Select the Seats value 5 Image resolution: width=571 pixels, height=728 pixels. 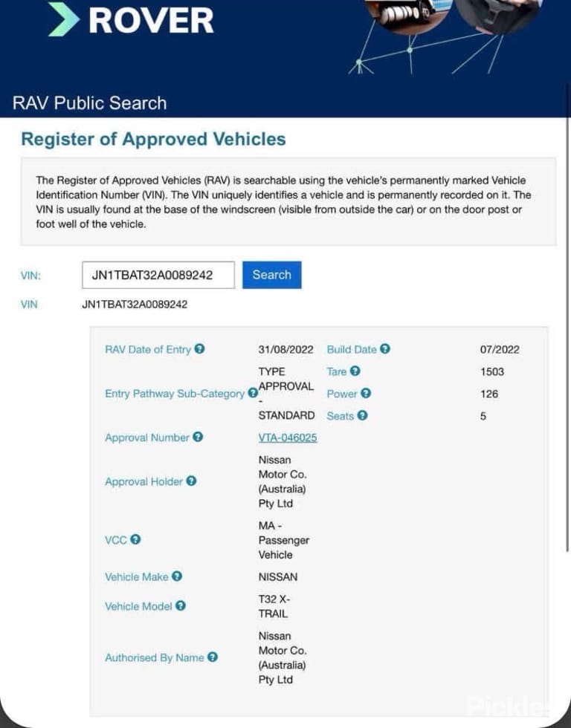[483, 416]
